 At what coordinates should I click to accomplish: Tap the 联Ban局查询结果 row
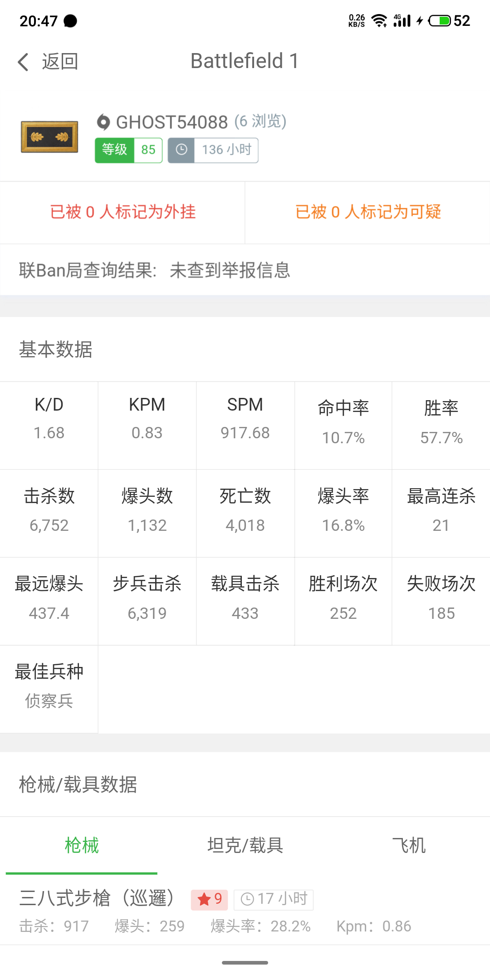click(x=245, y=270)
